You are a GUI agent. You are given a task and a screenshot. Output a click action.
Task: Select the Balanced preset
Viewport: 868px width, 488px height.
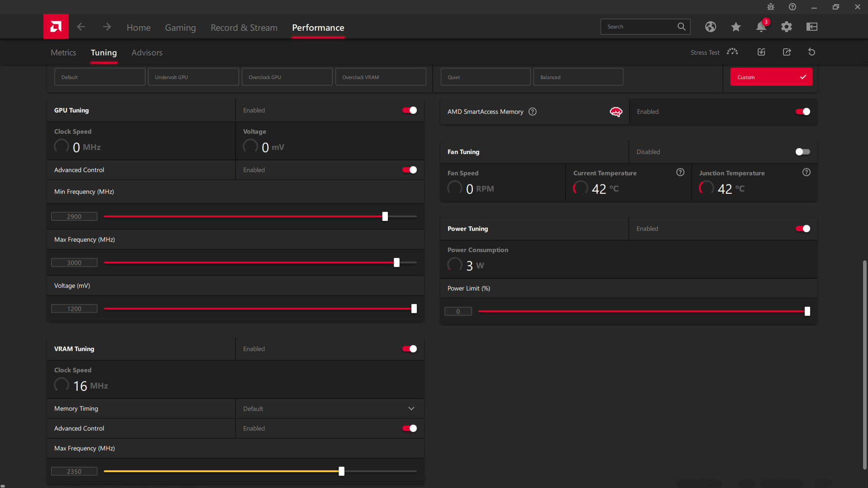(x=578, y=77)
